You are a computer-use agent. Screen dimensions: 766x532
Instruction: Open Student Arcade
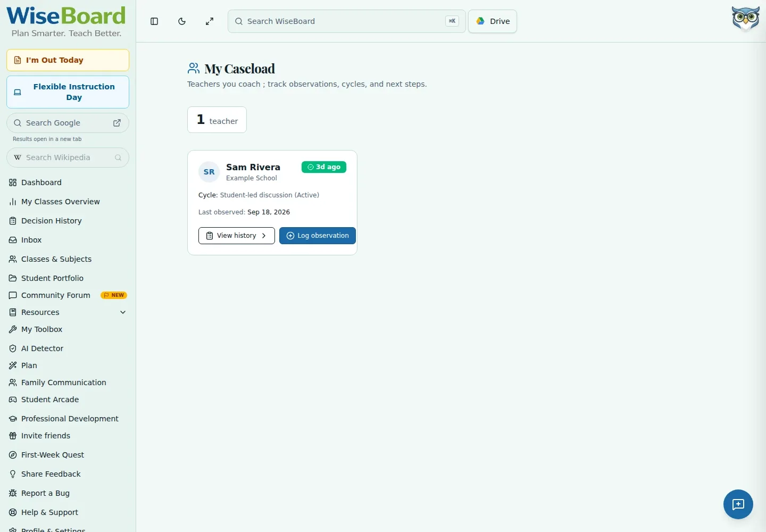point(68,400)
